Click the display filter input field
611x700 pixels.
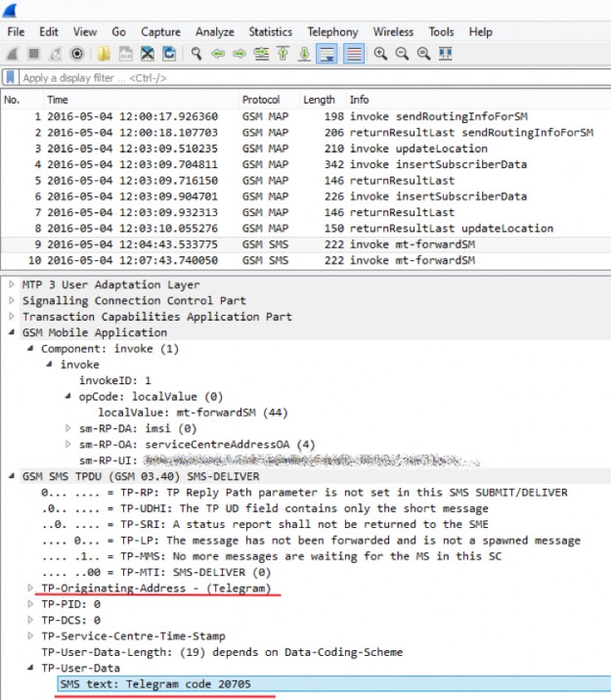coord(293,77)
